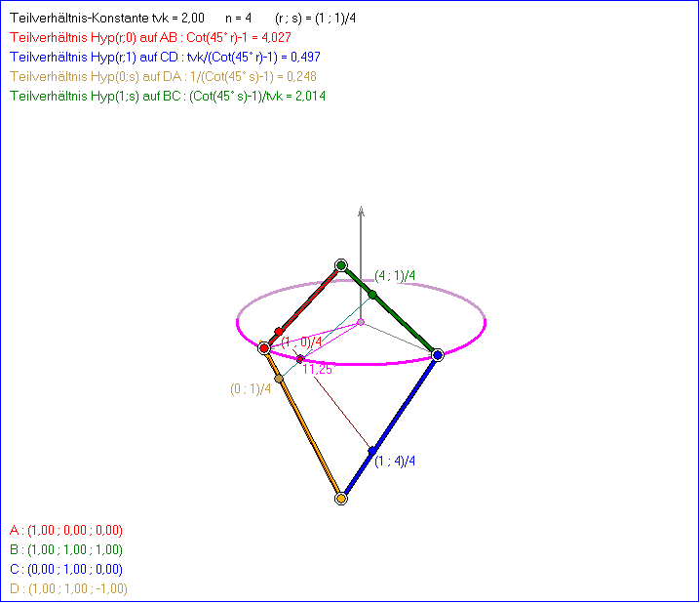Click the text '(r ; s) = (1 ; 1)/4'

316,19
